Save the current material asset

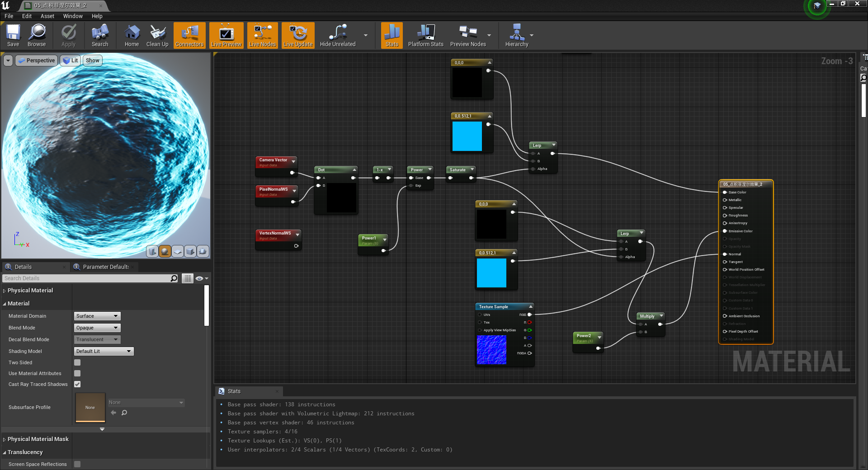(x=13, y=35)
